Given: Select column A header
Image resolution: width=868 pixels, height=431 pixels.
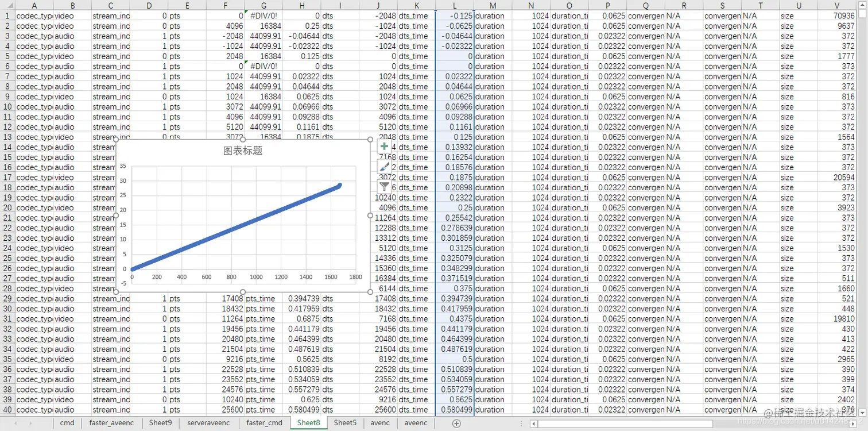Looking at the screenshot, I should pos(34,5).
